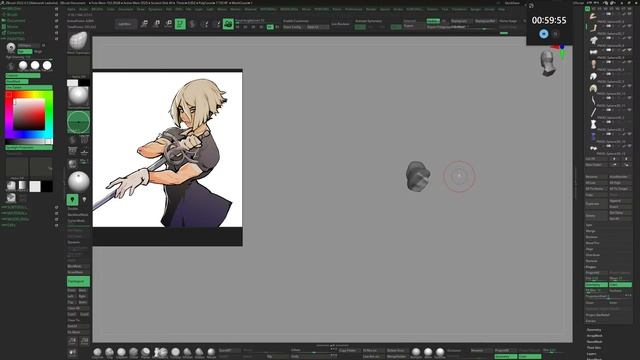The width and height of the screenshot is (640, 360).
Task: Click the dock icon on the Document row
Action: 56,20
